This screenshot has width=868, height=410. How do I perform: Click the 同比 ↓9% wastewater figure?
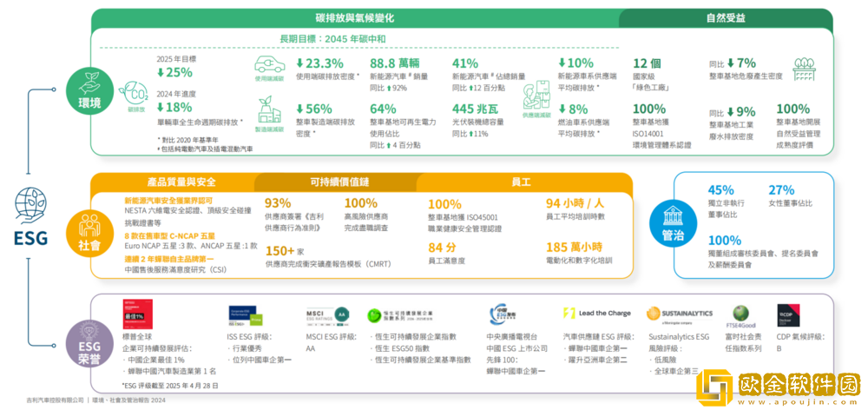pos(733,111)
